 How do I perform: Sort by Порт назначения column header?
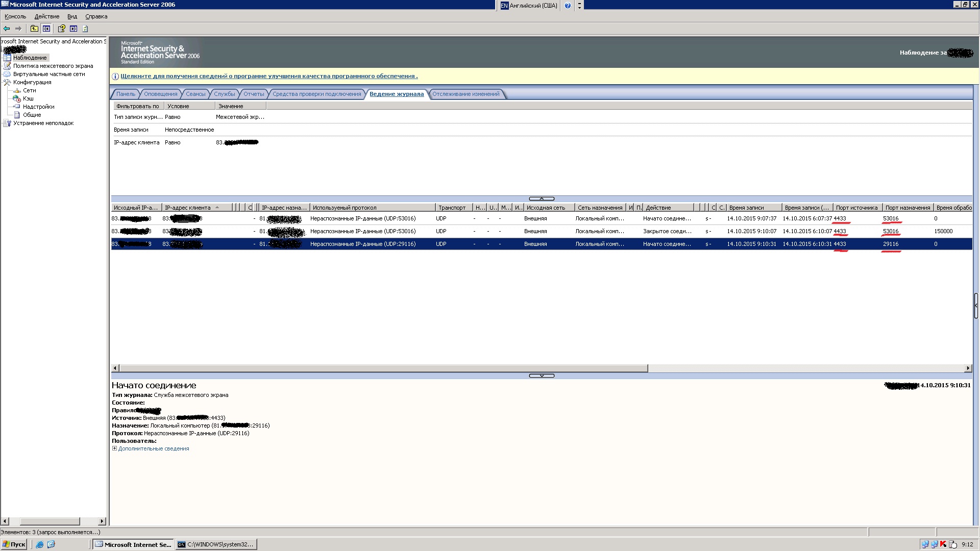pos(908,208)
